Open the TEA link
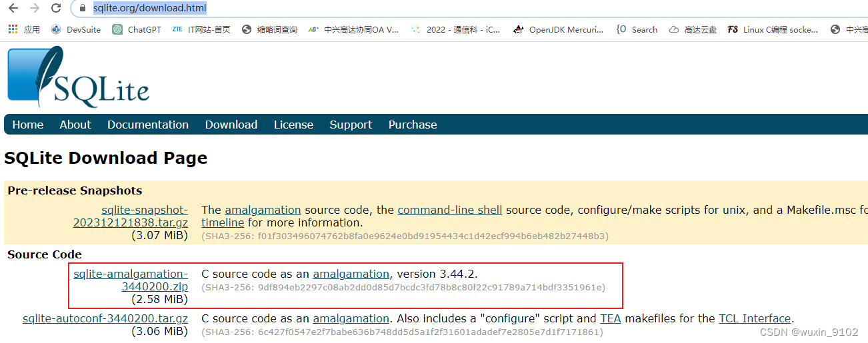Viewport: 868px width, 343px height. click(611, 318)
